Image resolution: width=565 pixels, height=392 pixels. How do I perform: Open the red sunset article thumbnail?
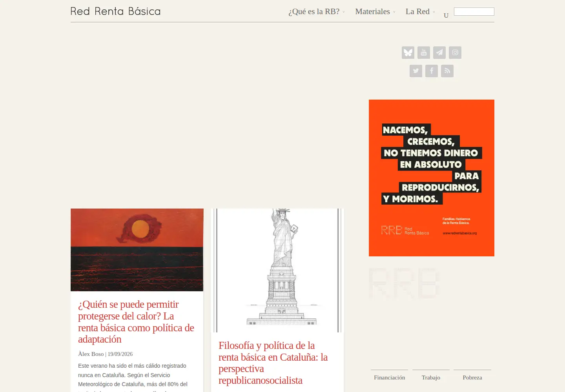click(x=137, y=250)
